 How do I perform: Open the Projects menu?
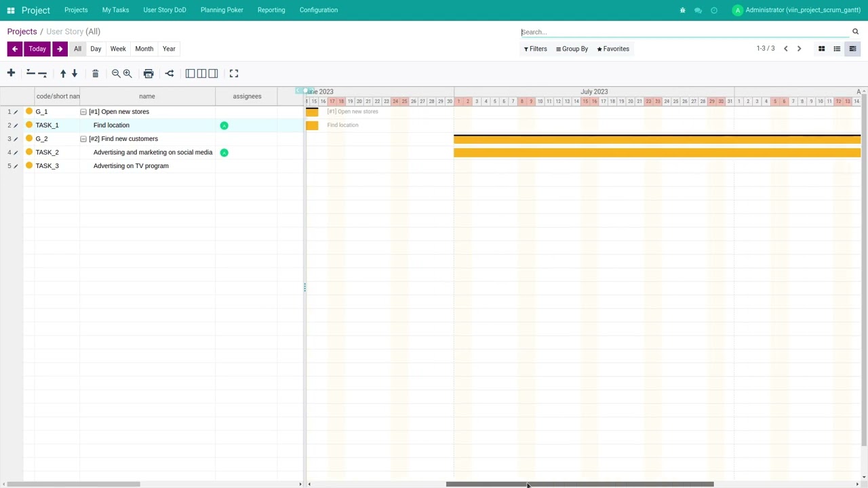pyautogui.click(x=76, y=10)
